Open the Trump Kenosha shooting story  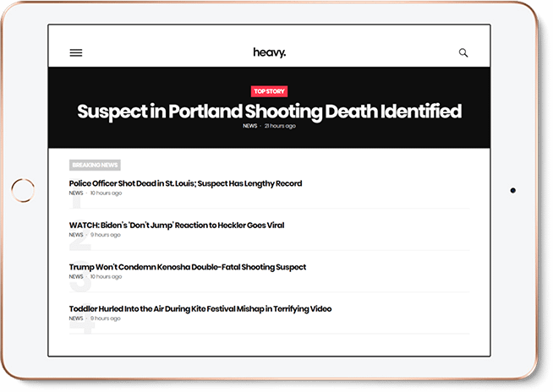click(188, 267)
